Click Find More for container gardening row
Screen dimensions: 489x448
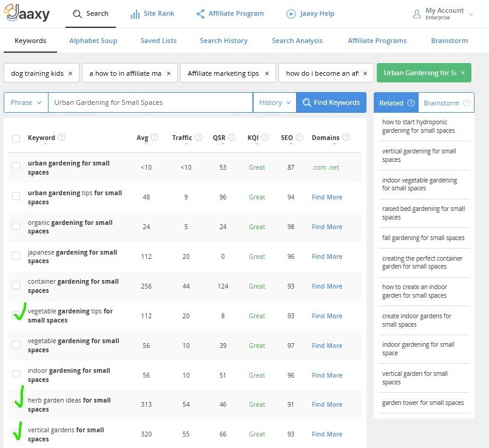327,286
